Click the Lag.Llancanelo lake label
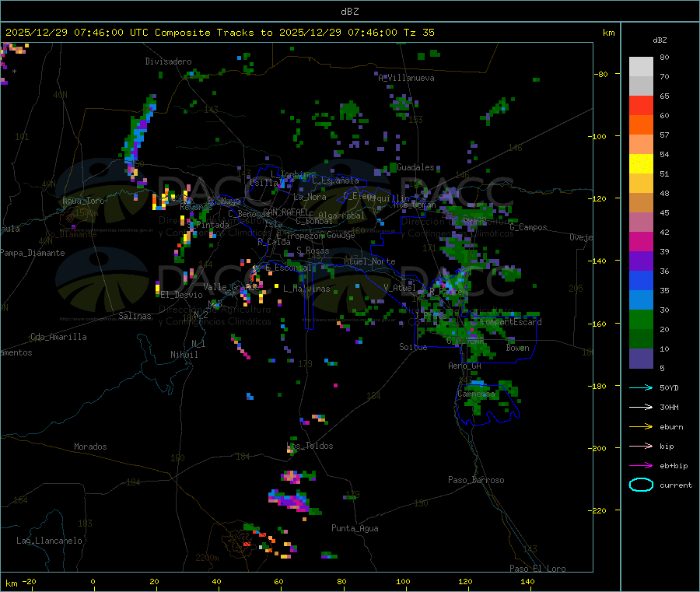 point(49,541)
